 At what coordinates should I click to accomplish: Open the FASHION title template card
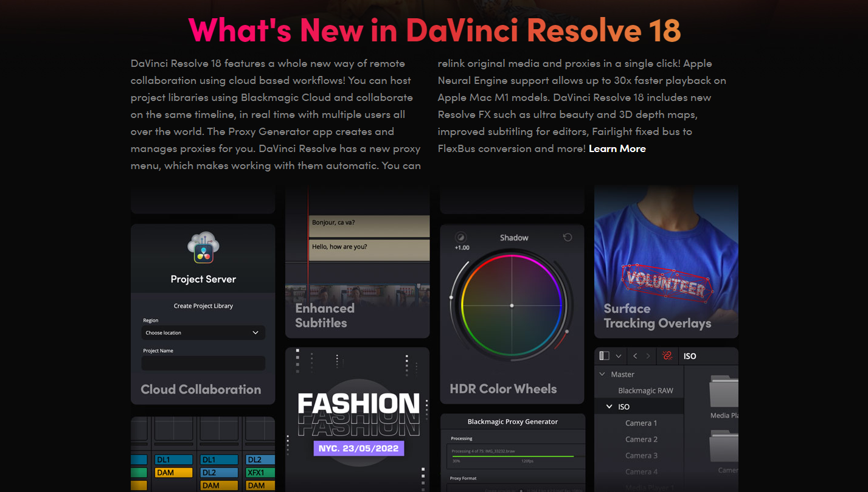pyautogui.click(x=357, y=420)
